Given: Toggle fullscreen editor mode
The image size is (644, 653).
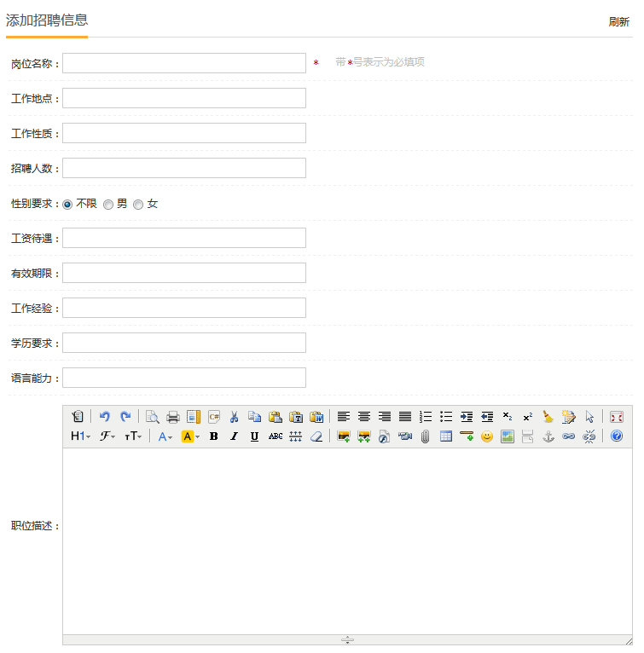Looking at the screenshot, I should point(617,417).
